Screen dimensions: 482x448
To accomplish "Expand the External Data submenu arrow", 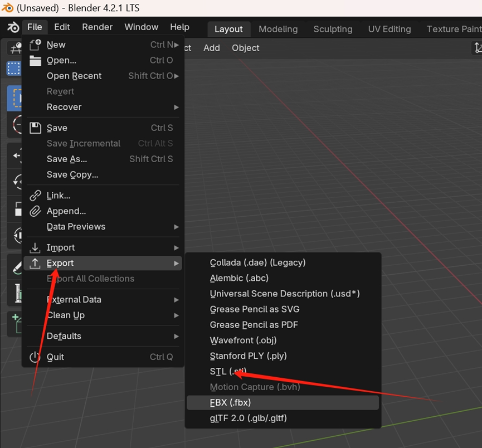I will [176, 300].
